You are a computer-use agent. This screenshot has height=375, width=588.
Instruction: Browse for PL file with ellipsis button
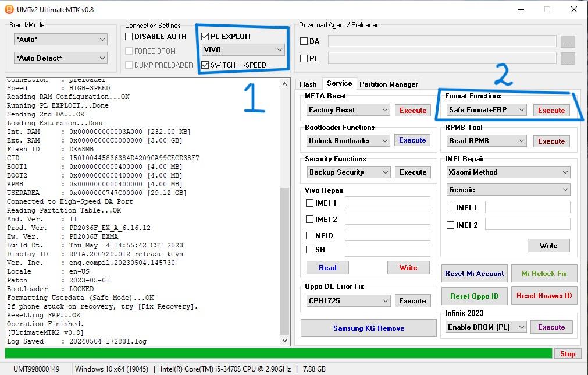(568, 58)
